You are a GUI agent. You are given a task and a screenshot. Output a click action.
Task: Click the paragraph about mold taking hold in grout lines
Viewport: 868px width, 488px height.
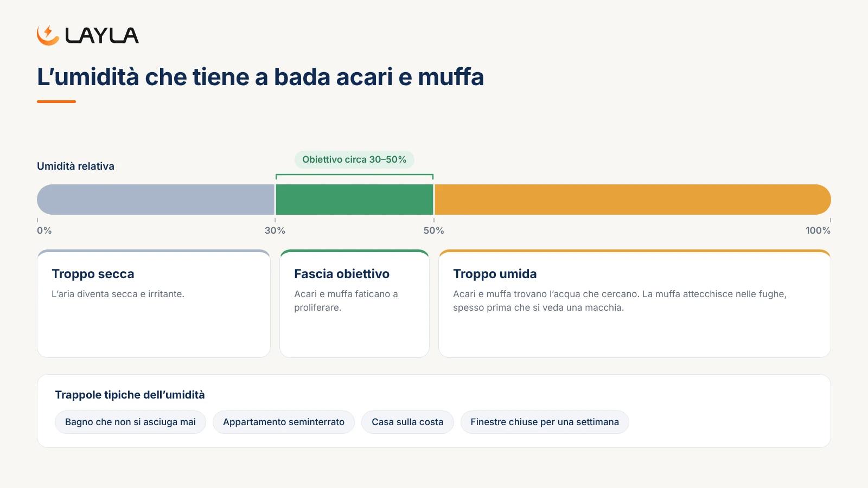click(x=620, y=301)
